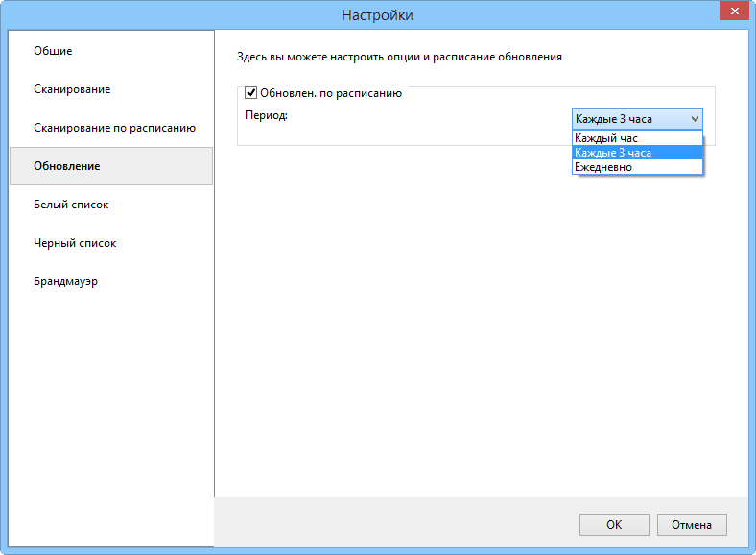Confirm settings with the OK button
756x555 pixels.
[614, 525]
